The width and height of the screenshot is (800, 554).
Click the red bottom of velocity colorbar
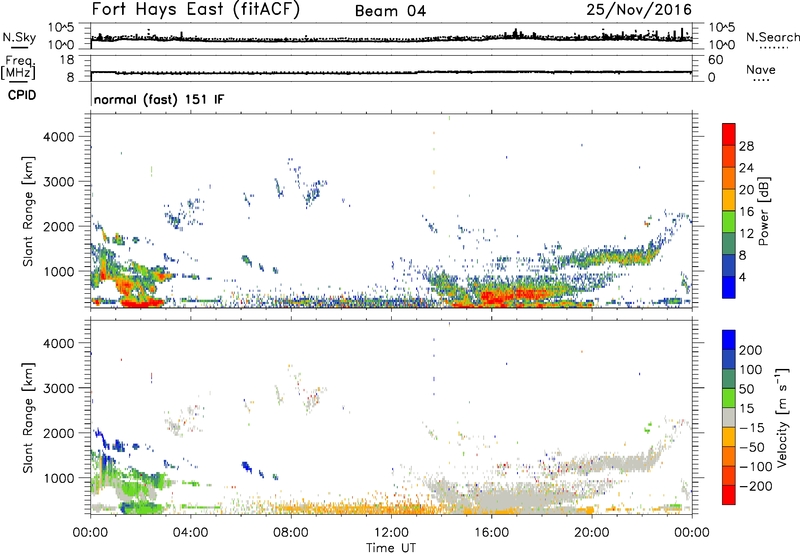[729, 495]
